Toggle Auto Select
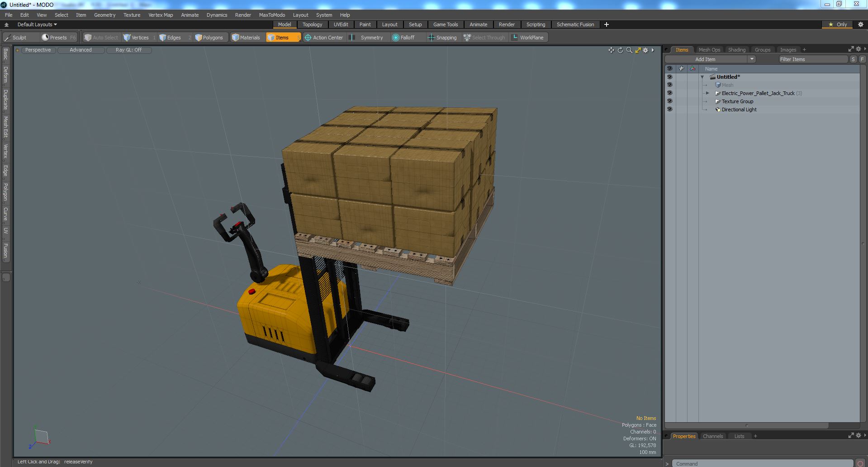Image resolution: width=868 pixels, height=467 pixels. pyautogui.click(x=101, y=38)
